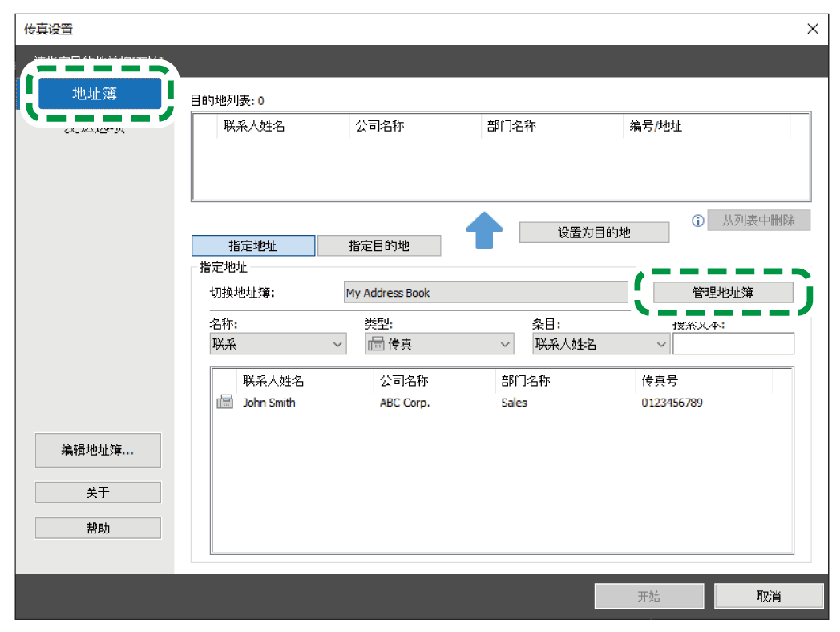This screenshot has height=632, width=840.
Task: Switch to the 地址簿 tab
Action: click(95, 94)
